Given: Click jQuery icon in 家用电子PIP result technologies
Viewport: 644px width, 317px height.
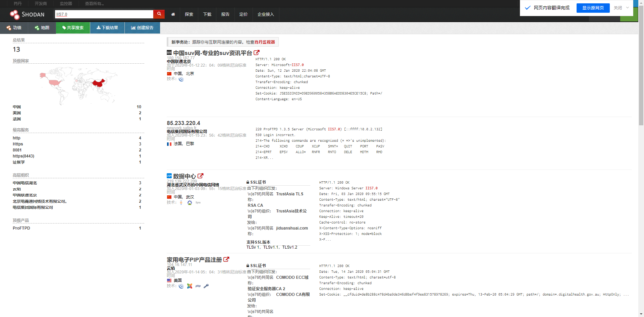Looking at the screenshot, I should click(181, 286).
